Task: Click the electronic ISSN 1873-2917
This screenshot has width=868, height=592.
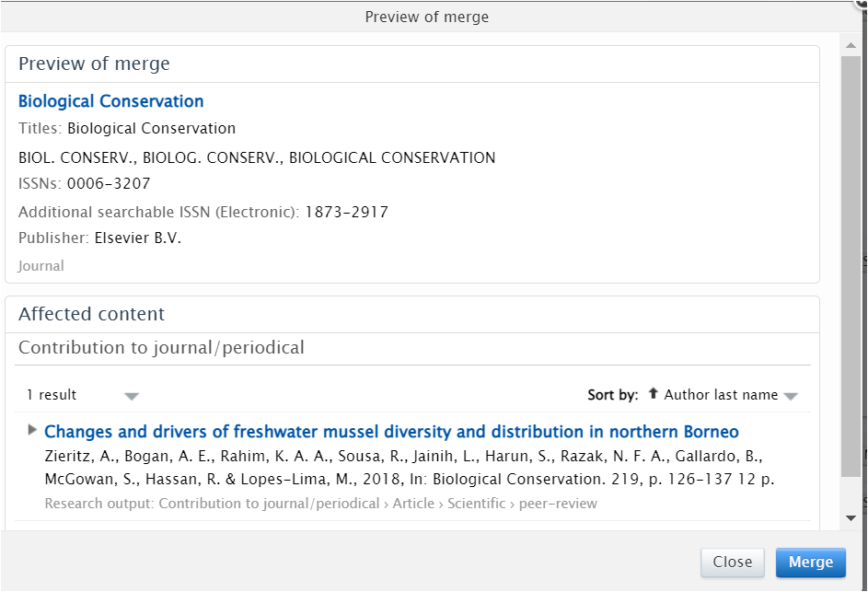Action: (x=346, y=212)
